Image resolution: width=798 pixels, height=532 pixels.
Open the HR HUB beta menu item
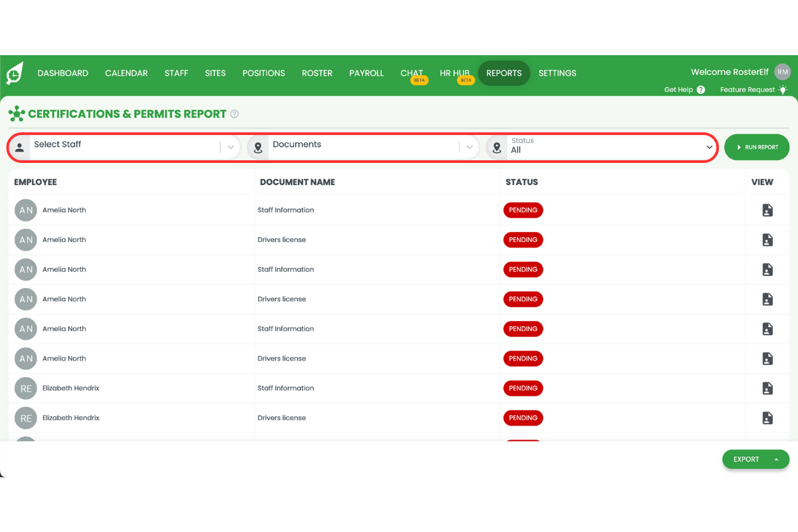pos(455,73)
